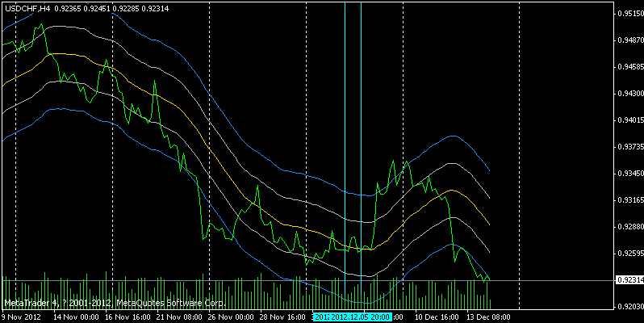644x323 pixels.
Task: Click the 0.93165 price axis label
Action: click(x=630, y=200)
